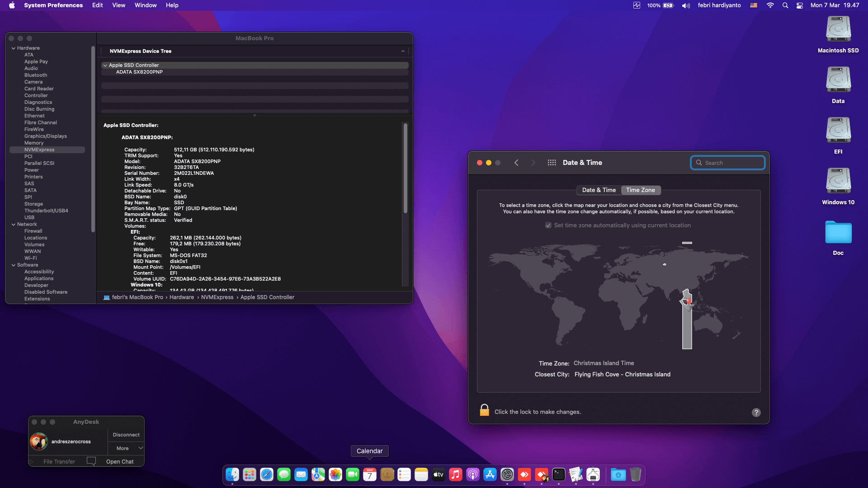868x488 pixels.
Task: Select the Windows 10 drive on desktop
Action: point(838,187)
